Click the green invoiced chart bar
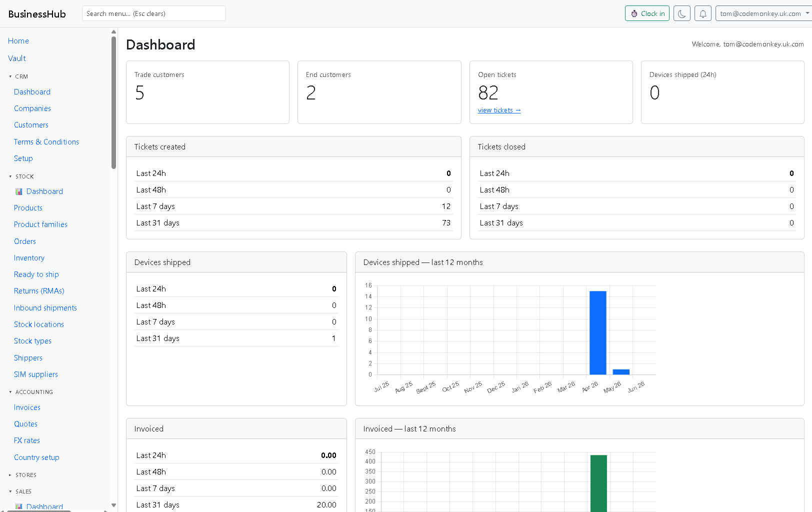The image size is (812, 512). point(598,483)
